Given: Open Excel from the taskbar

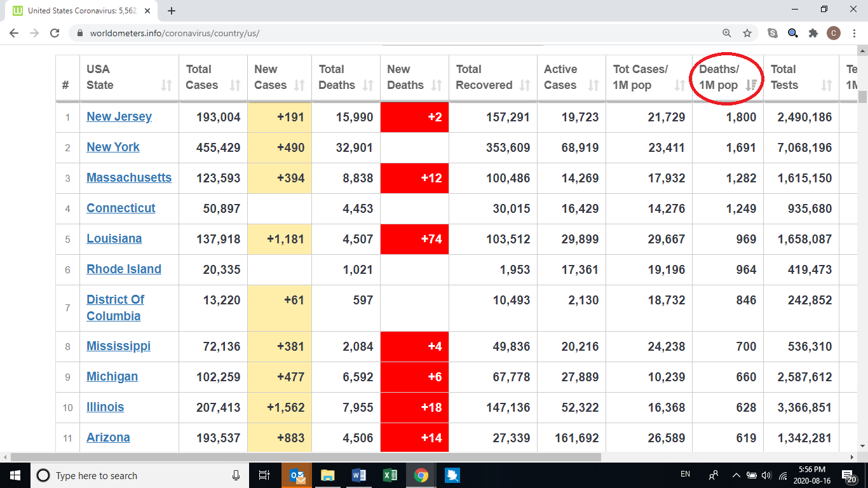Looking at the screenshot, I should 390,475.
